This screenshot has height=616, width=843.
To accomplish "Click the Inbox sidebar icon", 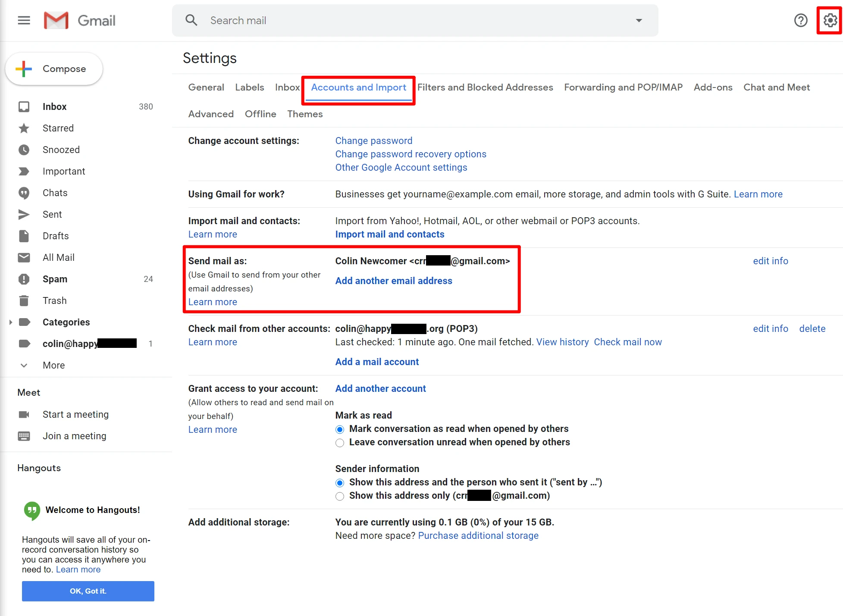I will click(24, 106).
